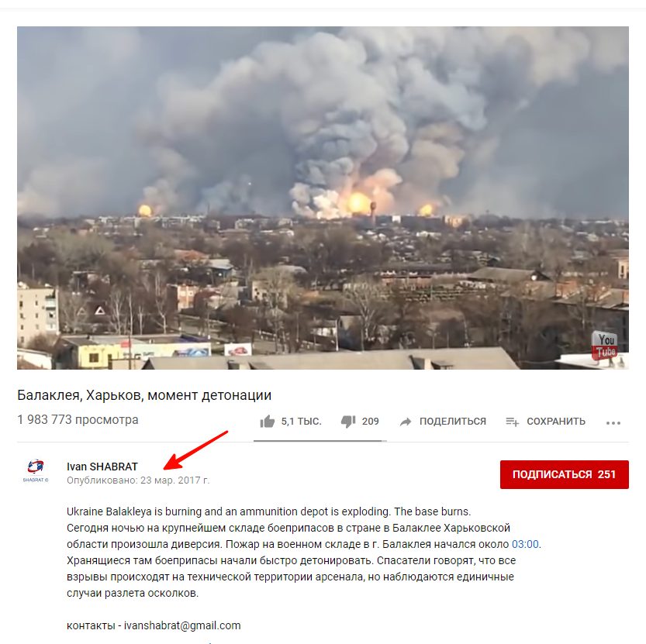Click the 209 dislike count
This screenshot has width=646, height=644.
pyautogui.click(x=371, y=422)
